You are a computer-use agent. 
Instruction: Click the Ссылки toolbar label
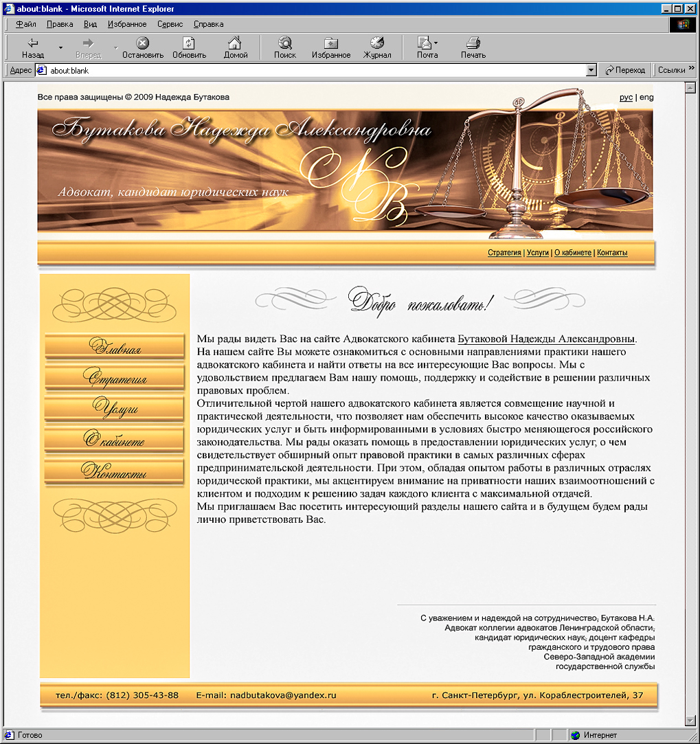pyautogui.click(x=671, y=70)
